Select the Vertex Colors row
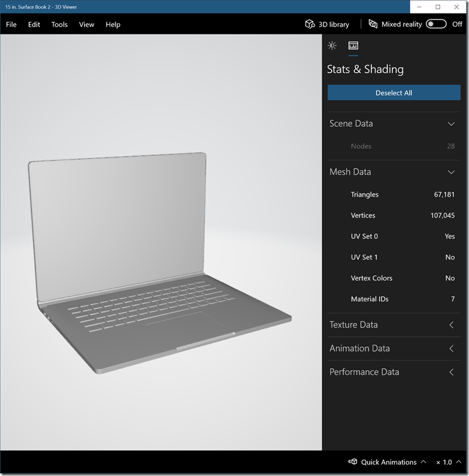The height and width of the screenshot is (476, 469). pos(394,278)
